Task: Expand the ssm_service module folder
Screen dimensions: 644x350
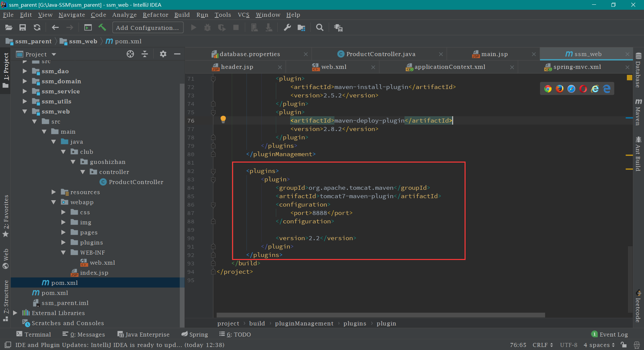Action: click(24, 91)
